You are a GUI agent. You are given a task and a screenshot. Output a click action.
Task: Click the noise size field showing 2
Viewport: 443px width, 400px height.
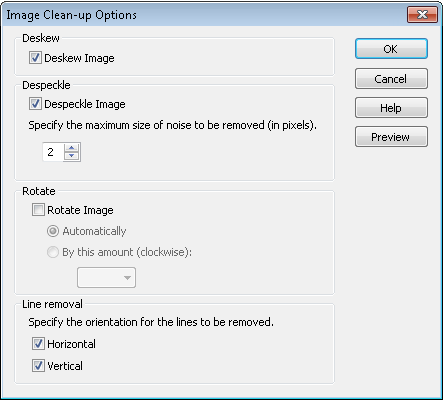53,152
